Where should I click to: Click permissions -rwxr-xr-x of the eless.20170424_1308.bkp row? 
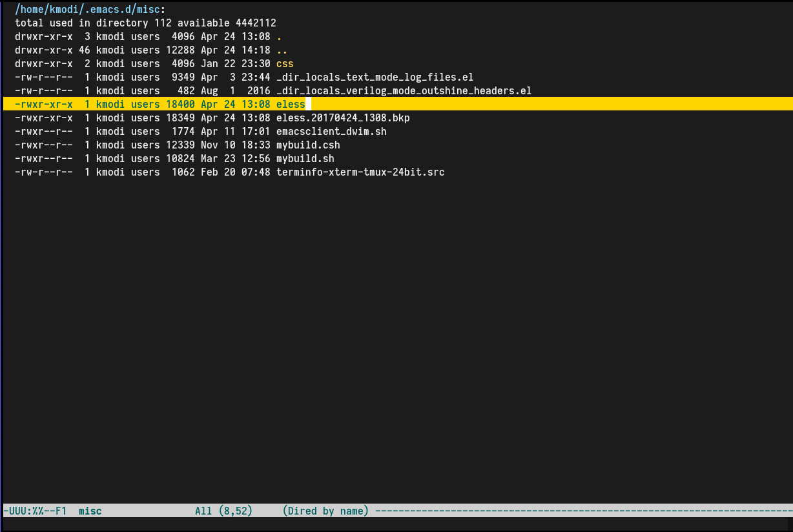[x=43, y=118]
